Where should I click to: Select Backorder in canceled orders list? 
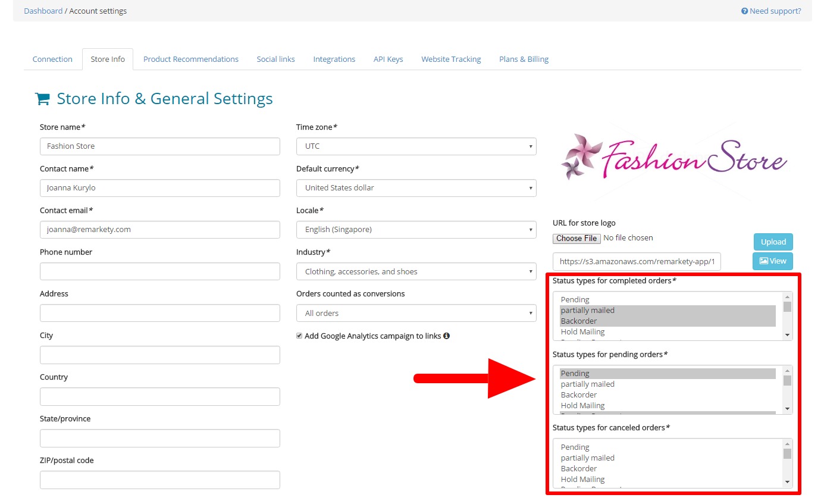[x=668, y=469]
